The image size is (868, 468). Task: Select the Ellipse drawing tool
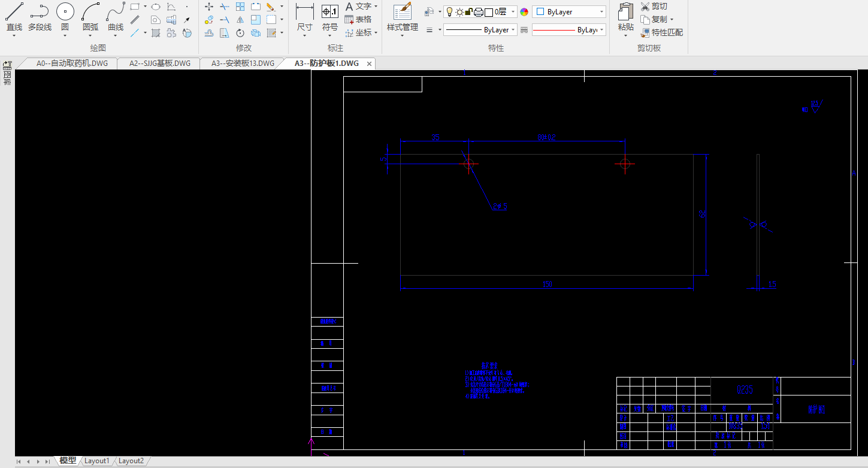[155, 7]
